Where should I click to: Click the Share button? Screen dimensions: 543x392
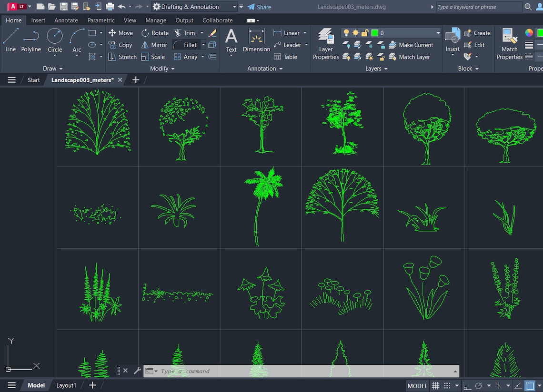pos(259,7)
